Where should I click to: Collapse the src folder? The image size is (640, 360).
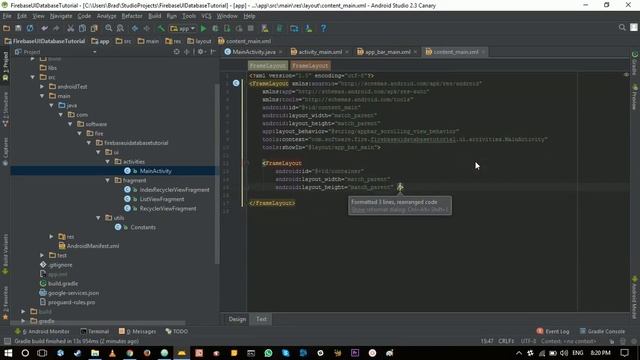pyautogui.click(x=33, y=77)
